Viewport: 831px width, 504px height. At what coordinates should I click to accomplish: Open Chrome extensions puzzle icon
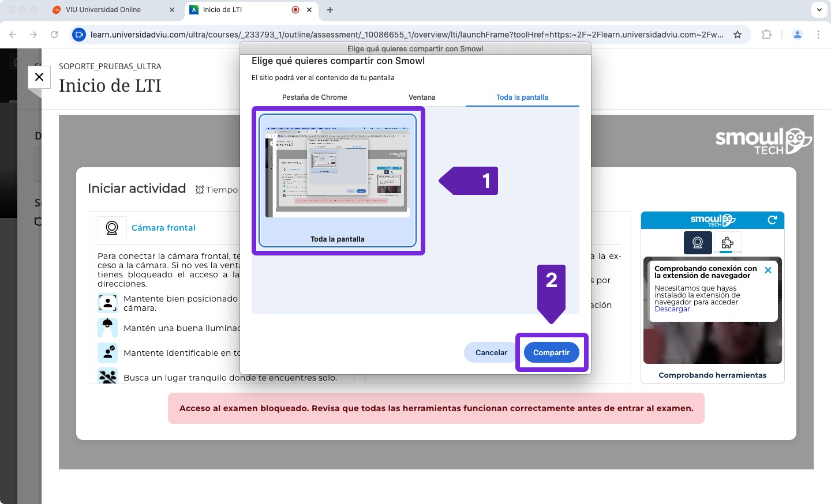(766, 35)
